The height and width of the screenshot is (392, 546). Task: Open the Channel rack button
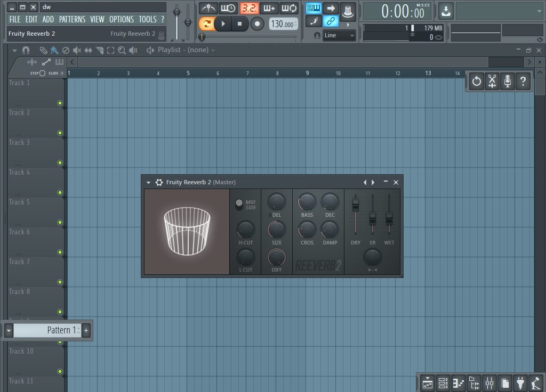pos(443,383)
